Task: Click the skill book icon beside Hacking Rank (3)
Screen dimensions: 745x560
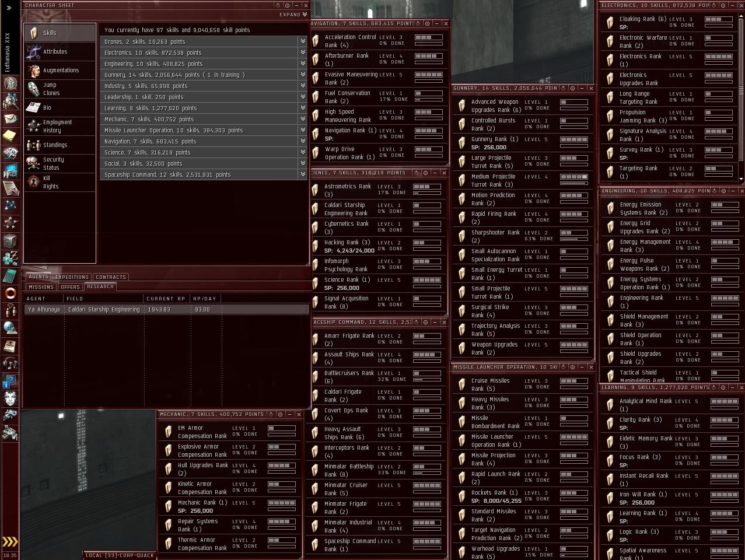Action: [315, 246]
